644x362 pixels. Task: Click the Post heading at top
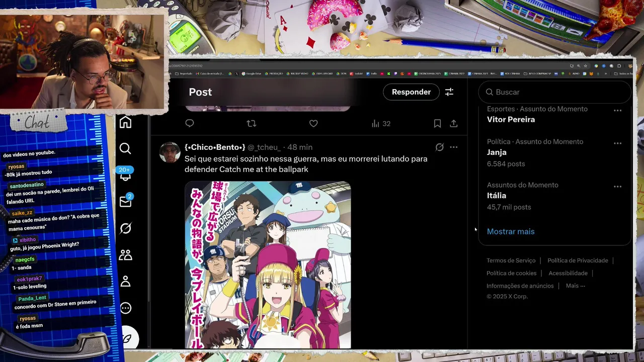coord(200,92)
